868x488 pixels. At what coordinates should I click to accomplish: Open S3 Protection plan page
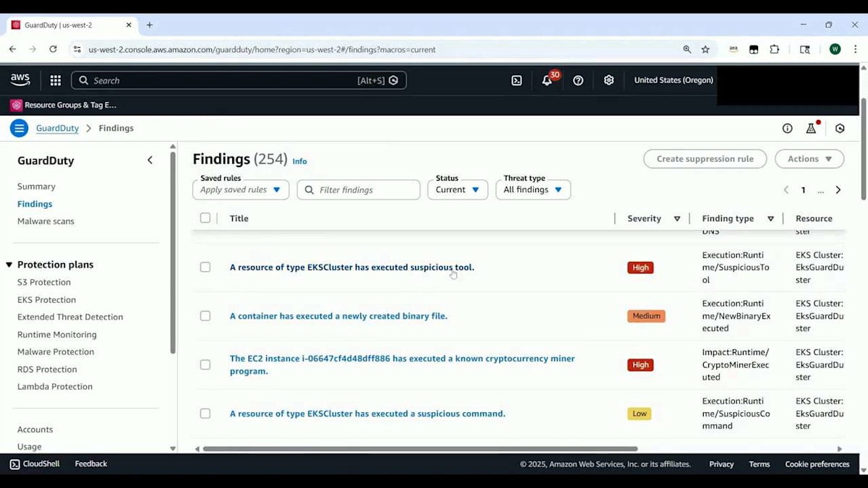[44, 282]
